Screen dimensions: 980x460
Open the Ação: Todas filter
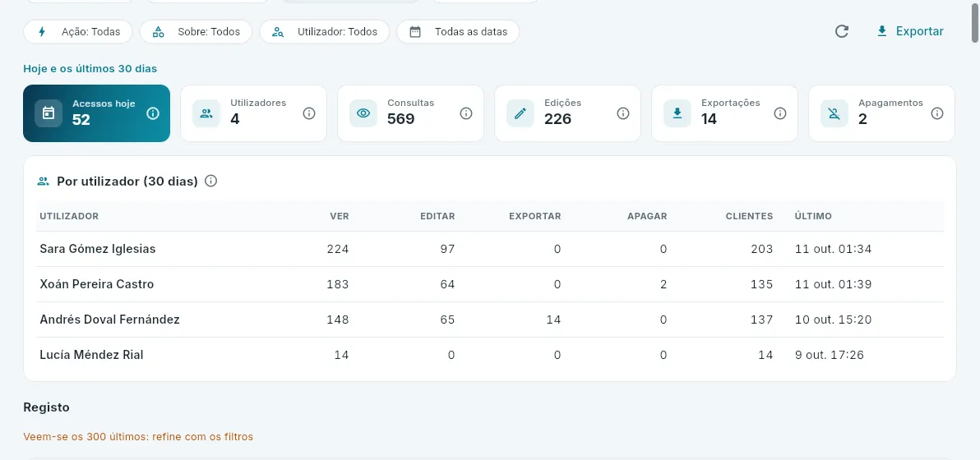(78, 32)
